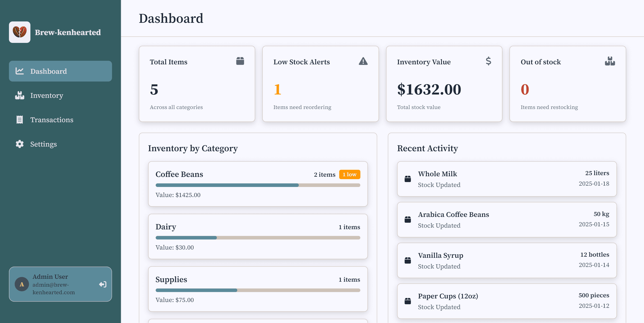Select the Inventory Value card
Image resolution: width=644 pixels, height=323 pixels.
[x=444, y=84]
